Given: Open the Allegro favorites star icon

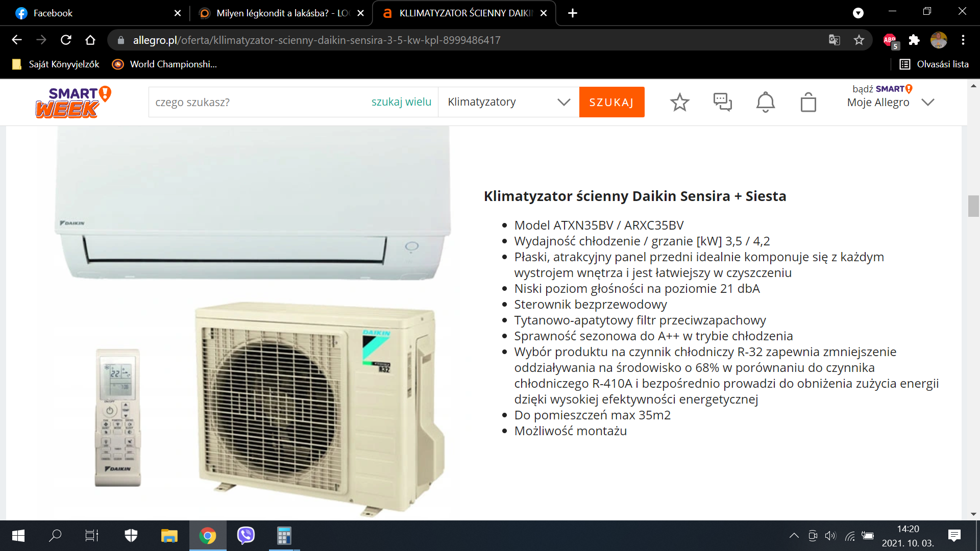Looking at the screenshot, I should pos(679,103).
